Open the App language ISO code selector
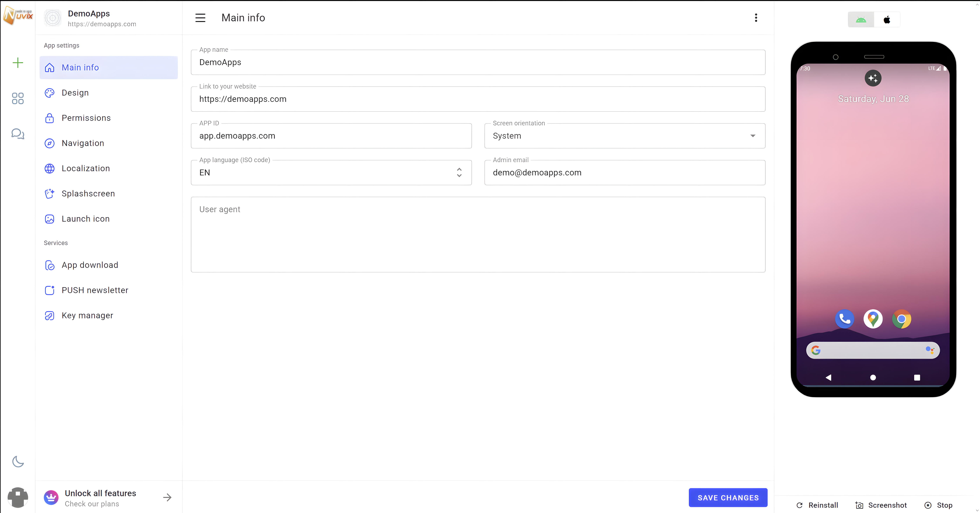Screen dimensions: 980x513 (x=331, y=173)
